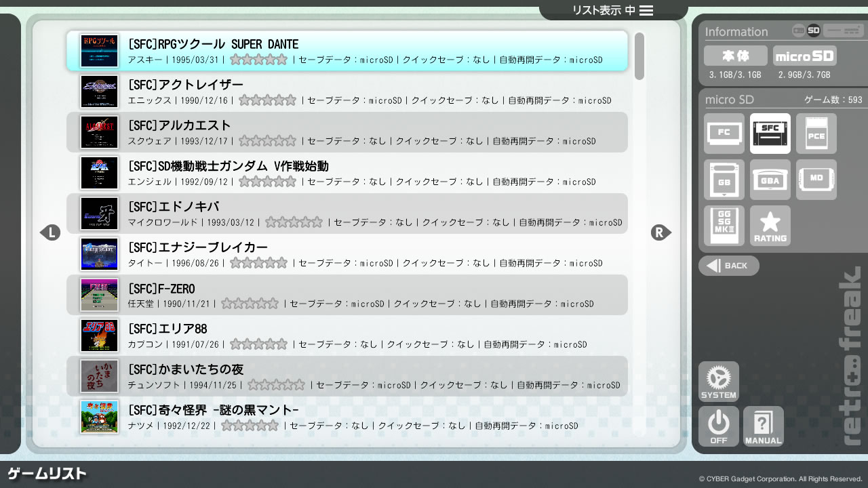Click the R page-right arrow
The image size is (868, 488).
coord(661,232)
